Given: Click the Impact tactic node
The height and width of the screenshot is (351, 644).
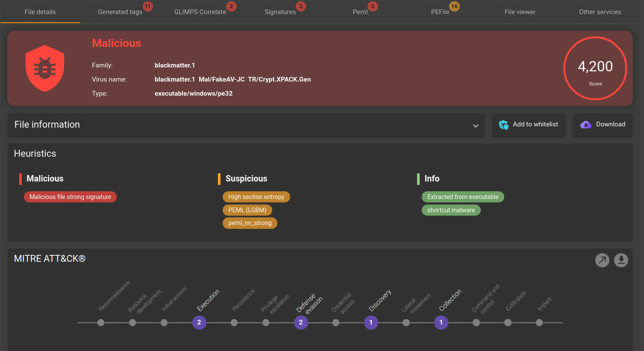Looking at the screenshot, I should (x=539, y=323).
